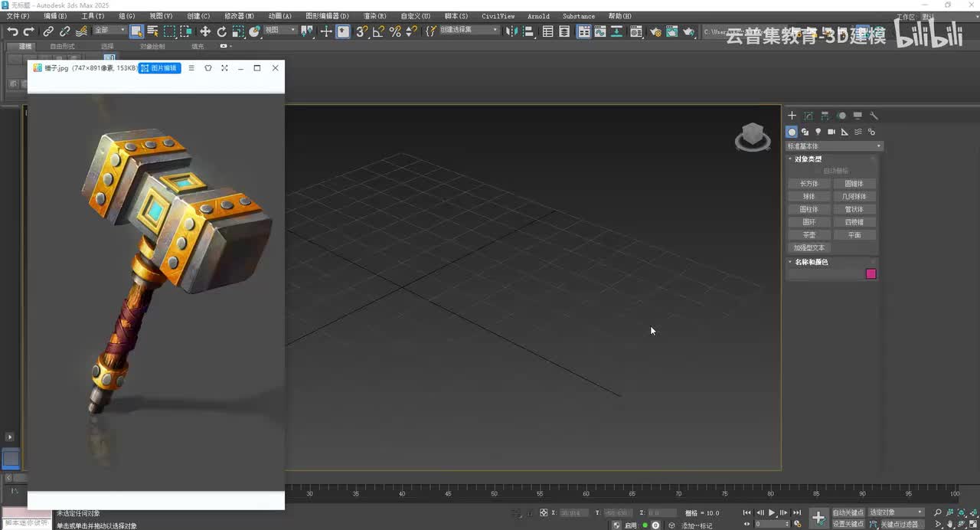Toggle the angle snap button

coord(378,31)
